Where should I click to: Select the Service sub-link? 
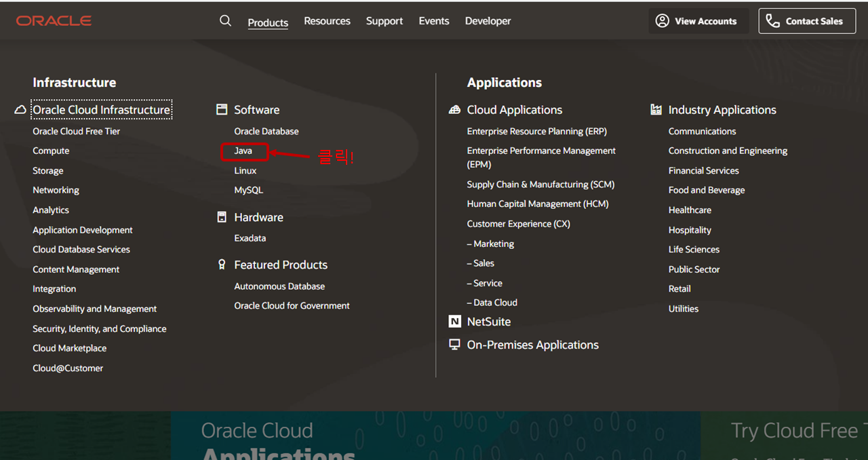click(485, 283)
